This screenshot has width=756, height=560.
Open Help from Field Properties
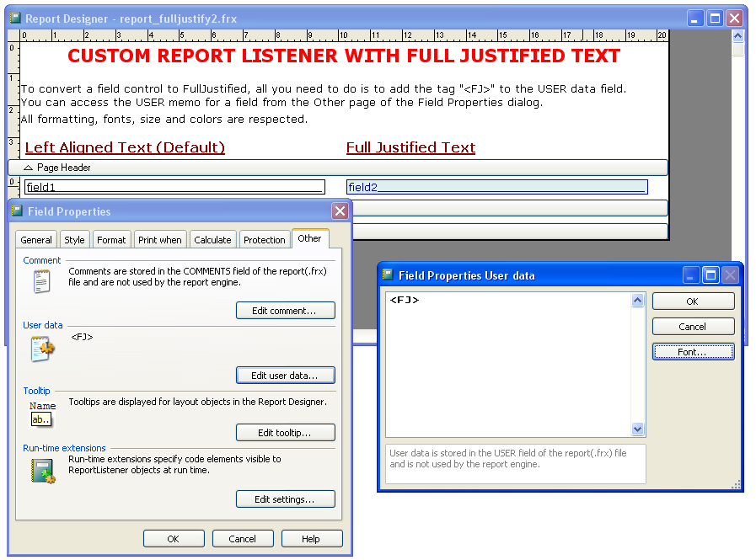311,538
